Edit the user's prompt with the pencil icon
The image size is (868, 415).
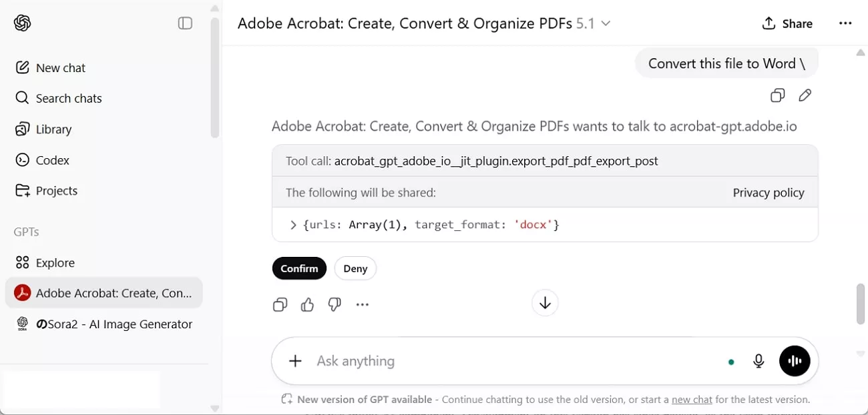pyautogui.click(x=805, y=95)
